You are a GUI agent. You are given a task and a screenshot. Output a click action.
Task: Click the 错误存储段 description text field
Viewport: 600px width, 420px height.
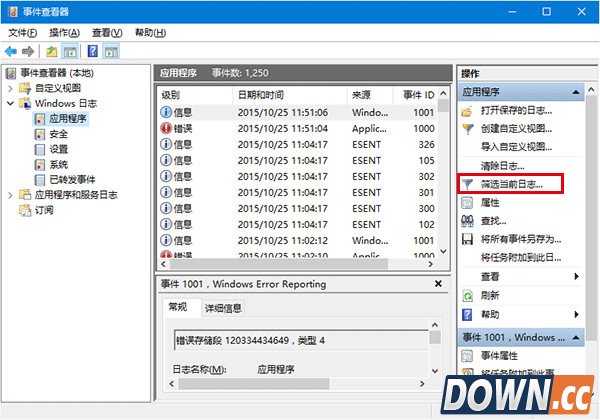coord(301,340)
